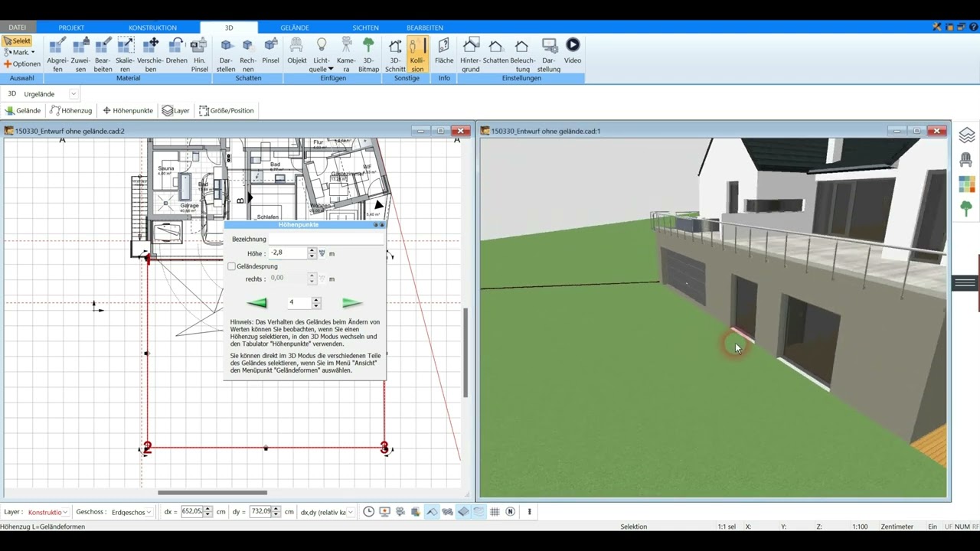Image resolution: width=980 pixels, height=551 pixels.
Task: Open the Optionen selection settings
Action: pyautogui.click(x=22, y=64)
